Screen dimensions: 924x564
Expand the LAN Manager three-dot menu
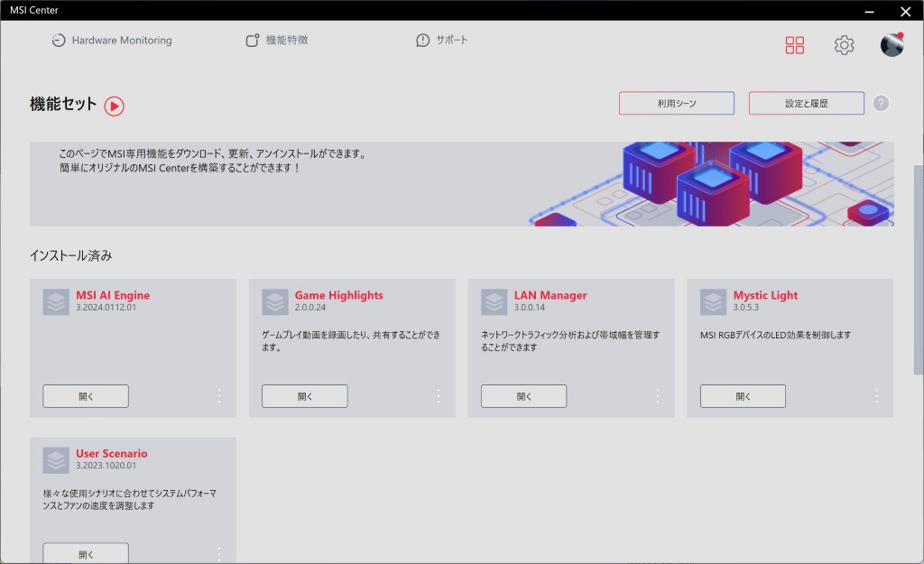[x=658, y=395]
